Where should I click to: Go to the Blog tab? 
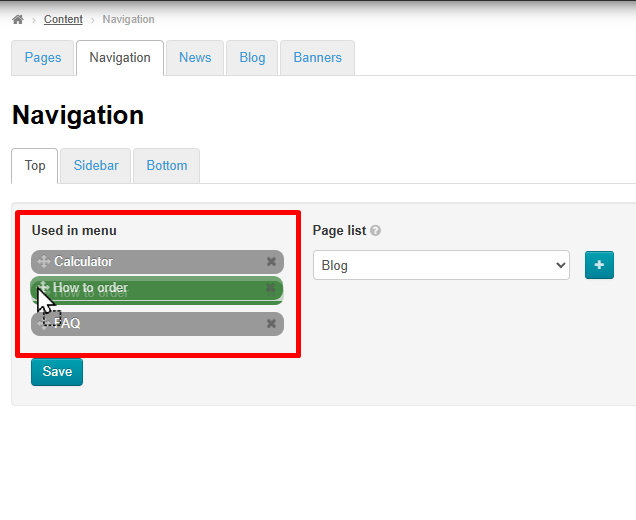(x=252, y=58)
